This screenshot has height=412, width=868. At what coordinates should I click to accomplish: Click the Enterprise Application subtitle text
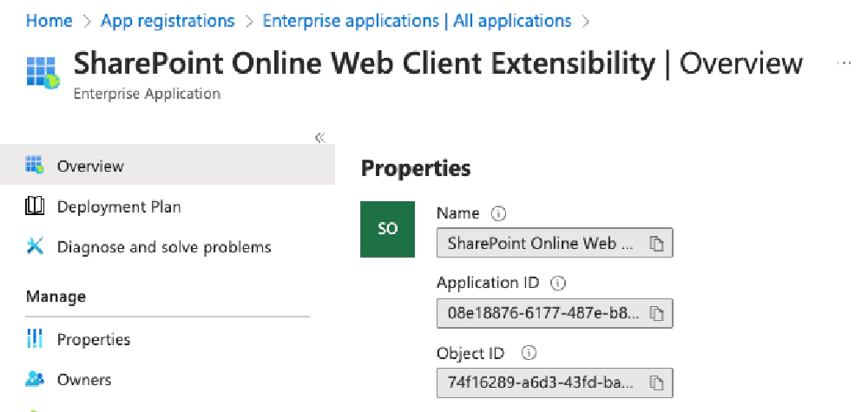click(148, 94)
